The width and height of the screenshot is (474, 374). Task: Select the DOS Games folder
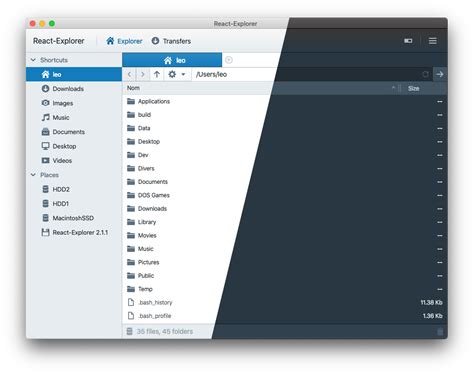point(285,195)
